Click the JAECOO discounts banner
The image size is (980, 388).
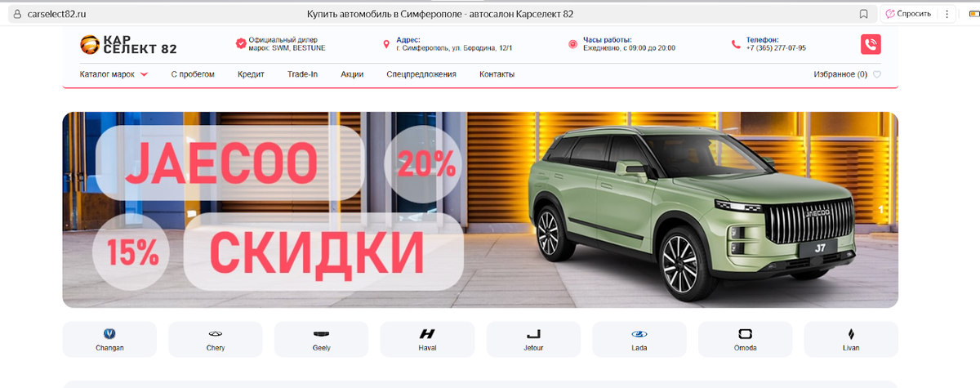pyautogui.click(x=480, y=210)
